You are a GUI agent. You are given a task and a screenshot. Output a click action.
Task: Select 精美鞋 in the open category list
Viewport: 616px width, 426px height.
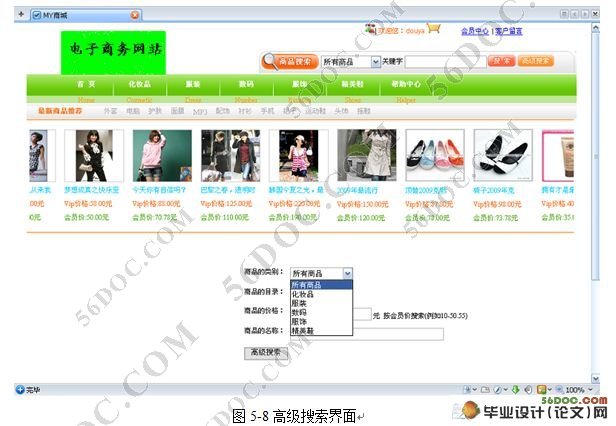click(321, 331)
